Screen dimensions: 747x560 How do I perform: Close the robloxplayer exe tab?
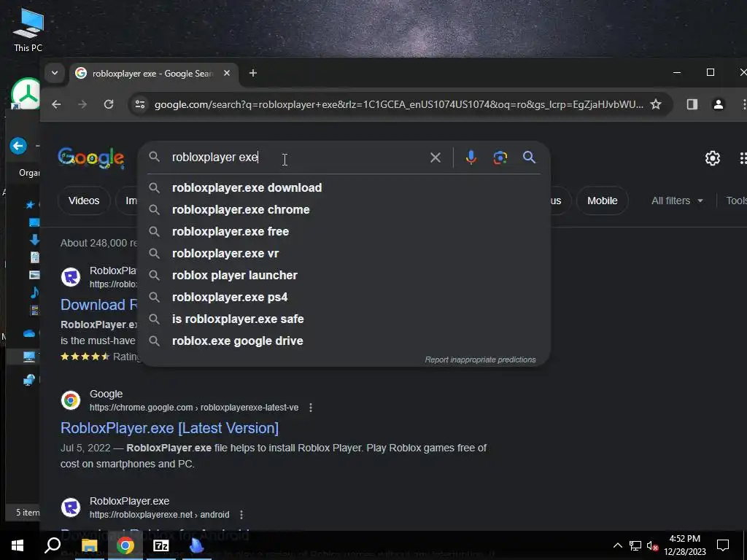227,74
